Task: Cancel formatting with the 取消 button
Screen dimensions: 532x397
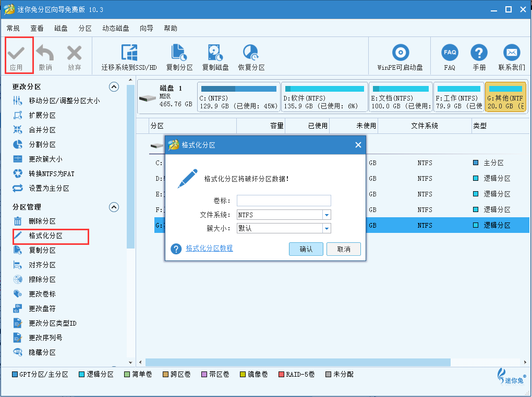Action: (344, 249)
